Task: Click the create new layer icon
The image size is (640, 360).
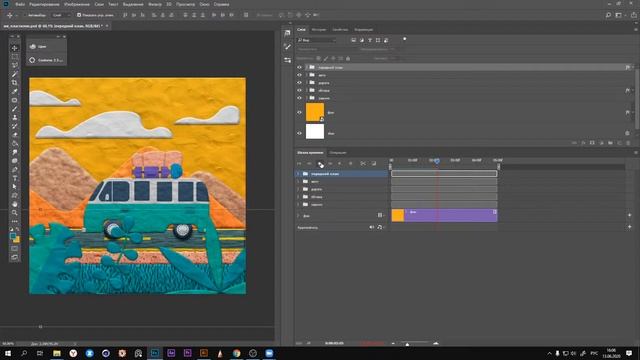Action: [x=619, y=143]
